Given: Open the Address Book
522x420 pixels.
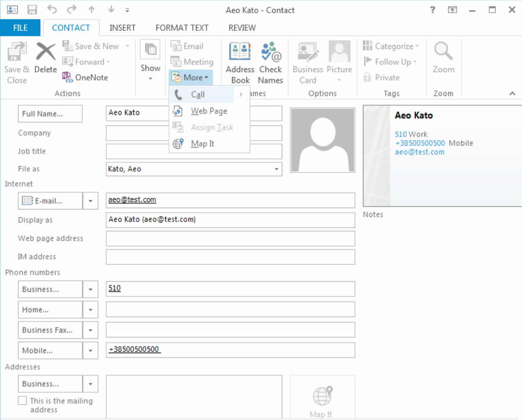Looking at the screenshot, I should 240,52.
